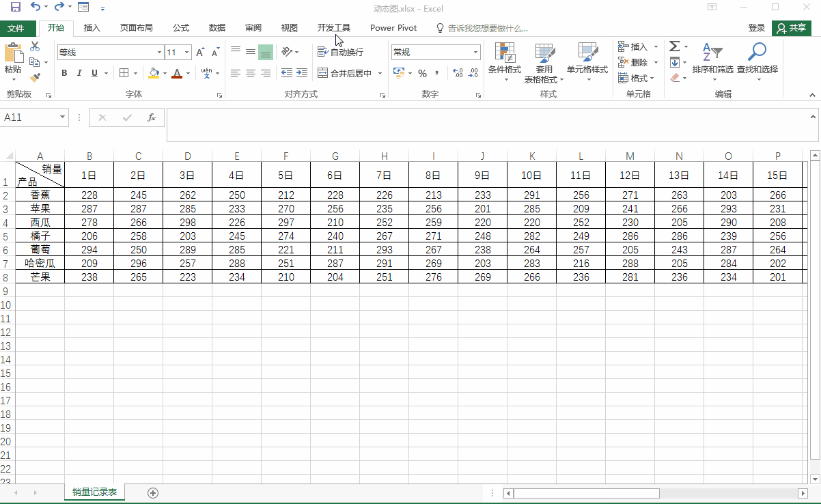Switch to the 公式 ribbon tab

click(x=180, y=28)
